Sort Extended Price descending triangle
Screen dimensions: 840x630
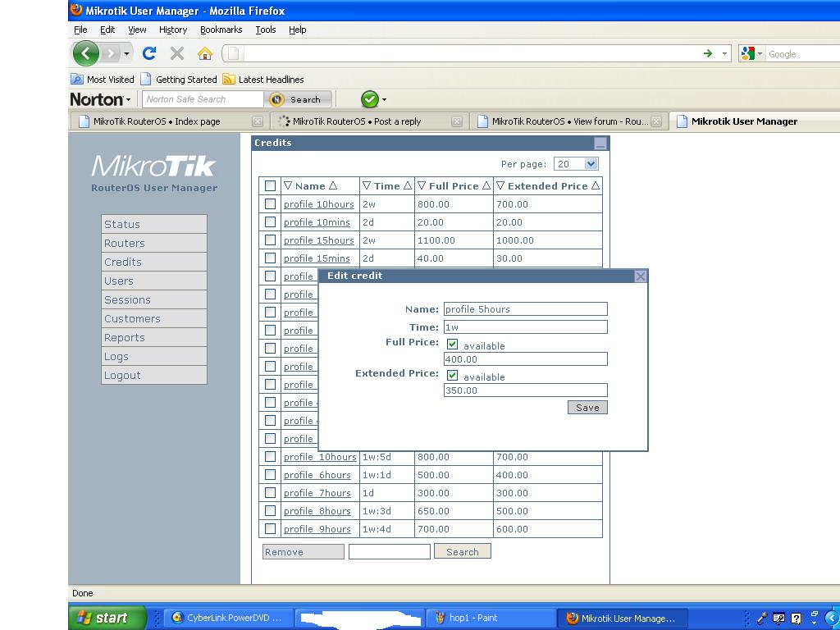pos(500,186)
